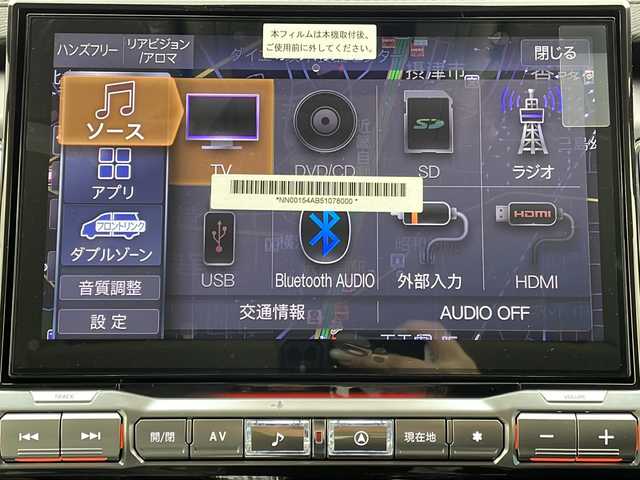Image resolution: width=640 pixels, height=480 pixels.
Task: Tap the ハンズフリー button
Action: point(88,51)
